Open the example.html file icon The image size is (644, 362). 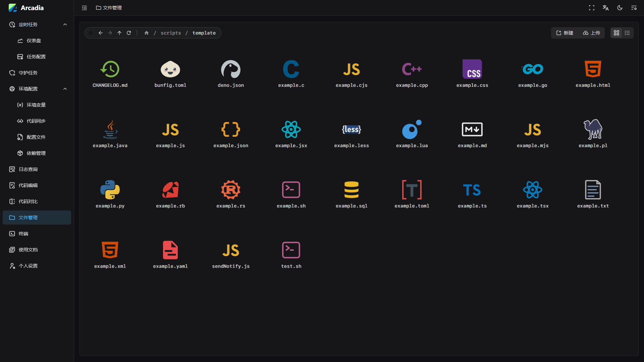pyautogui.click(x=593, y=69)
